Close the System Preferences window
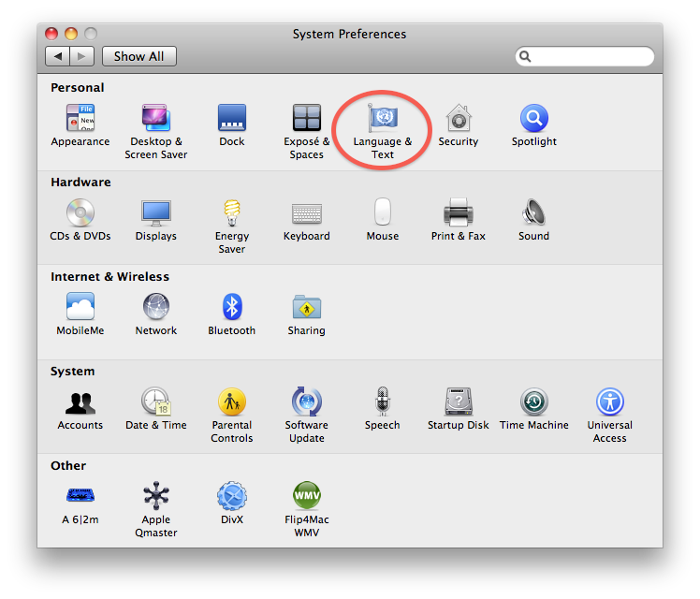This screenshot has width=700, height=599. point(51,34)
